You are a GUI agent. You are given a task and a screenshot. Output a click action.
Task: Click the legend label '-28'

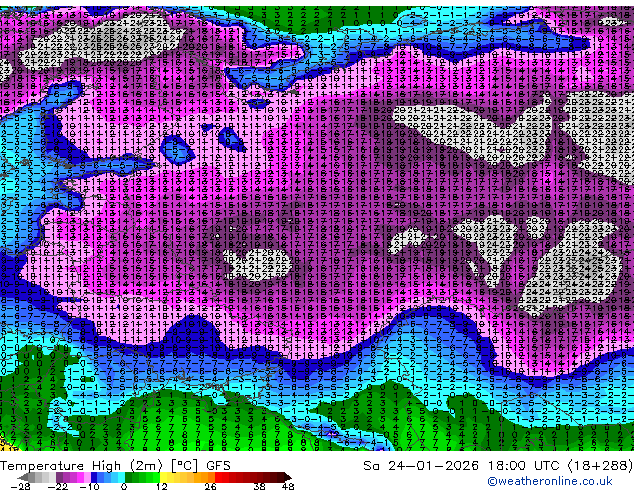click(x=20, y=486)
